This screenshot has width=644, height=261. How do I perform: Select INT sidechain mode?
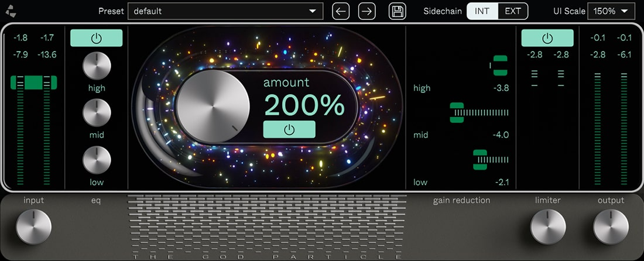482,11
